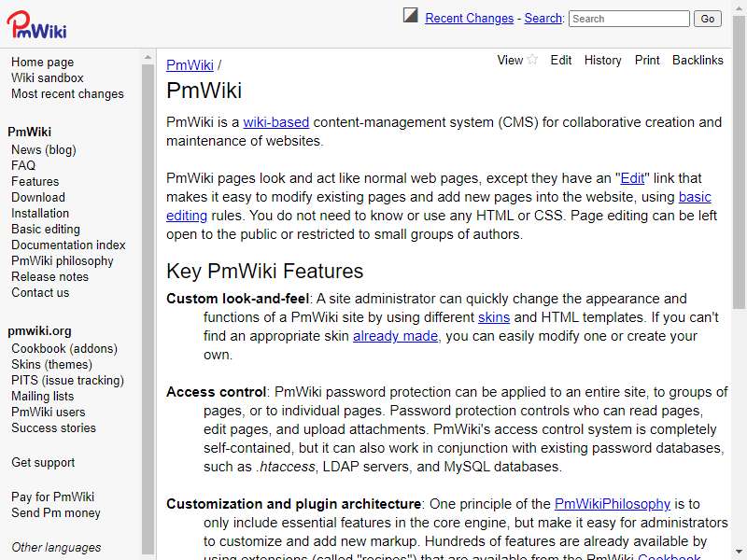Open Features sidebar link
This screenshot has height=560, width=747.
click(35, 181)
